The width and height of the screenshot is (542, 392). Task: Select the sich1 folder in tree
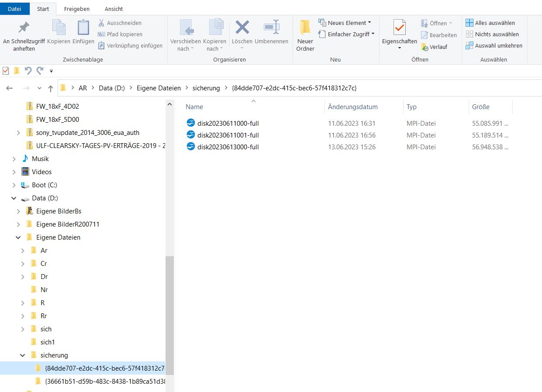coord(48,342)
